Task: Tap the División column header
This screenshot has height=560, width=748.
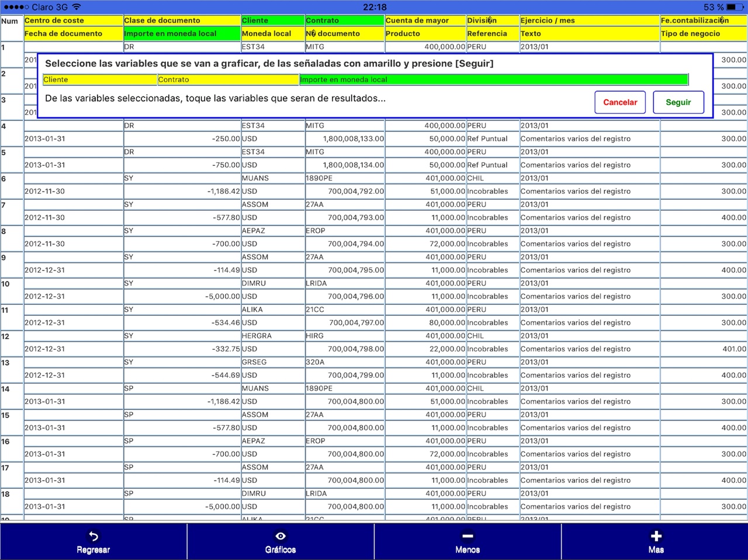Action: click(x=493, y=20)
